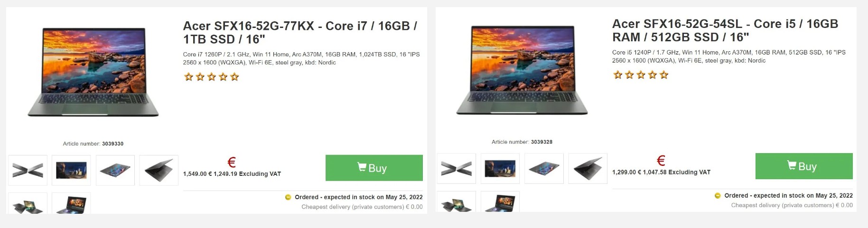Open first hinge-view thumbnail of the i5 laptop

pos(457,168)
